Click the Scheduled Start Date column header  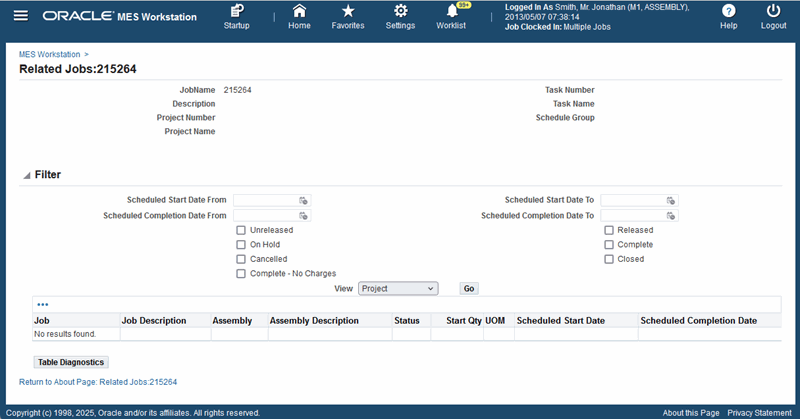click(x=576, y=321)
